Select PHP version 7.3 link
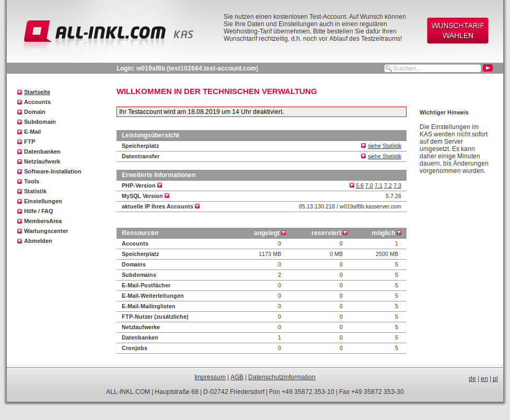The width and height of the screenshot is (510, 420). coord(398,185)
